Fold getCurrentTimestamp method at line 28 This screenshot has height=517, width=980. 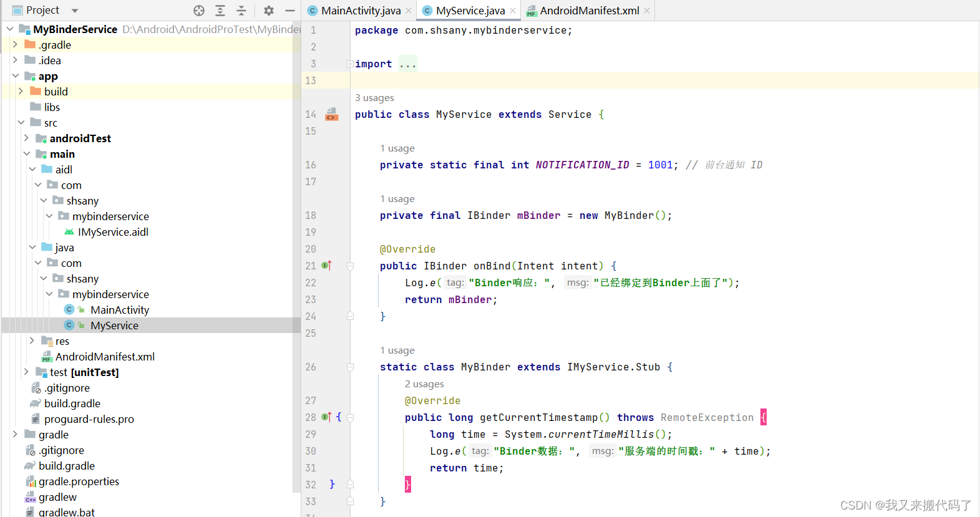tap(350, 418)
